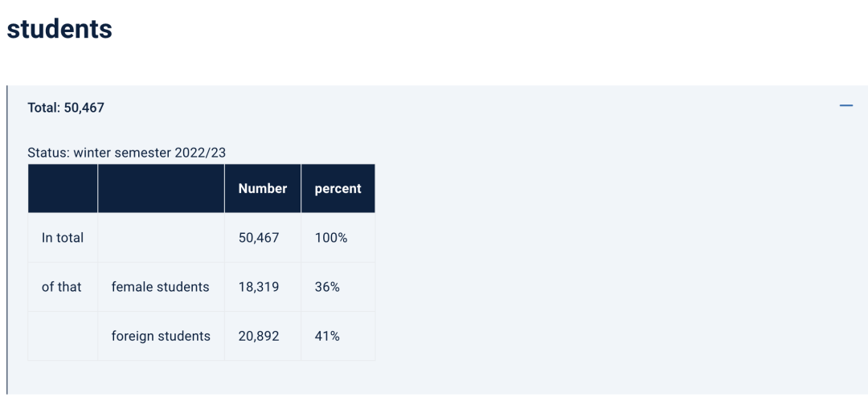The image size is (868, 401).
Task: Click the empty cell right of In total
Action: coord(161,238)
